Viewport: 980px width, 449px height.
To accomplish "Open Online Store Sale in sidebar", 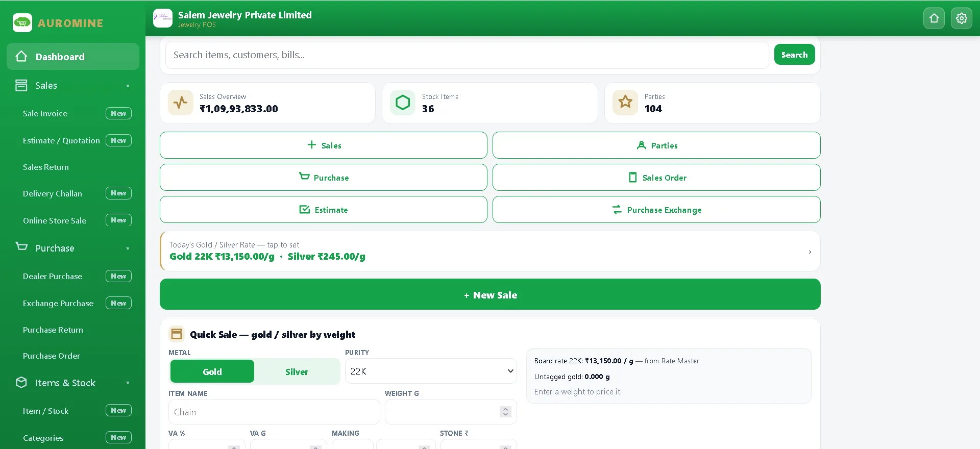I will [55, 220].
